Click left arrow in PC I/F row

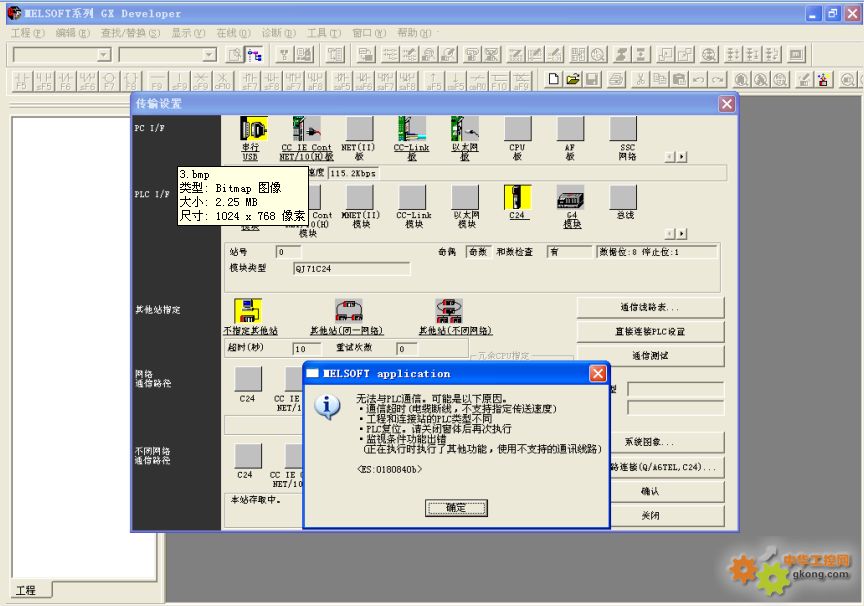point(670,157)
